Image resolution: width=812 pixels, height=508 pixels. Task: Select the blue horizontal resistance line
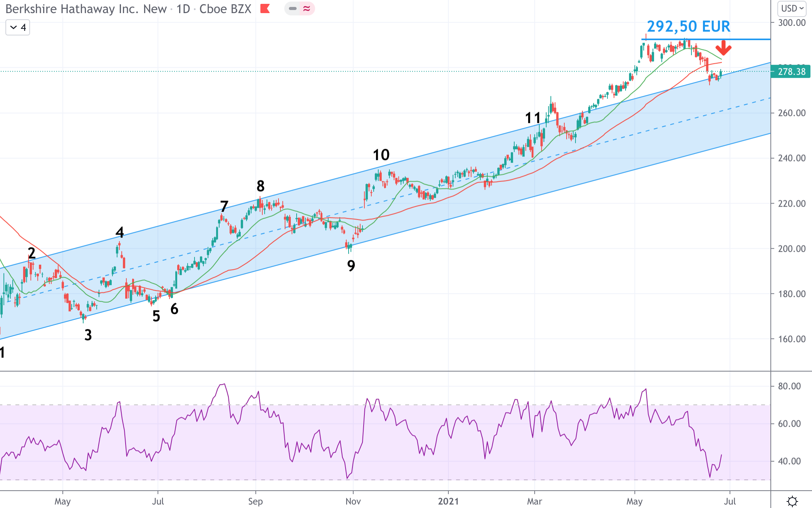click(706, 39)
